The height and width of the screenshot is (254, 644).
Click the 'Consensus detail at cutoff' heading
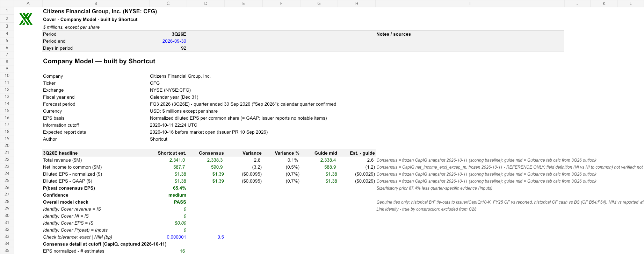[x=104, y=244]
